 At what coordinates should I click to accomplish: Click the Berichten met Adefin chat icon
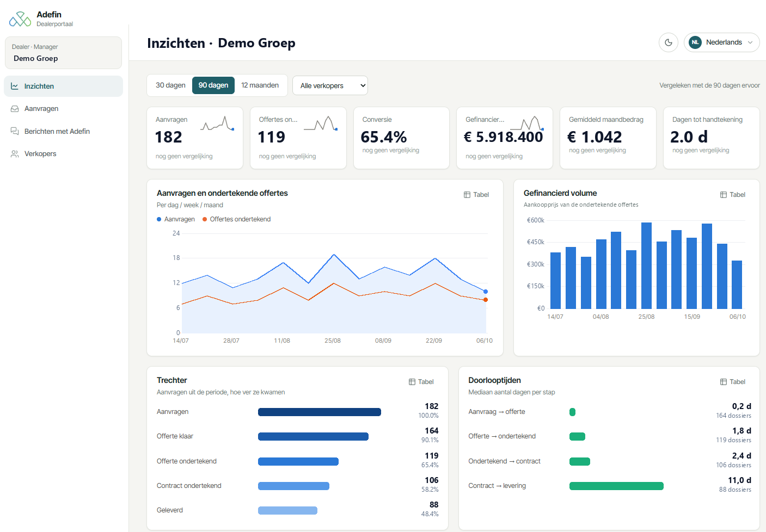pyautogui.click(x=15, y=131)
